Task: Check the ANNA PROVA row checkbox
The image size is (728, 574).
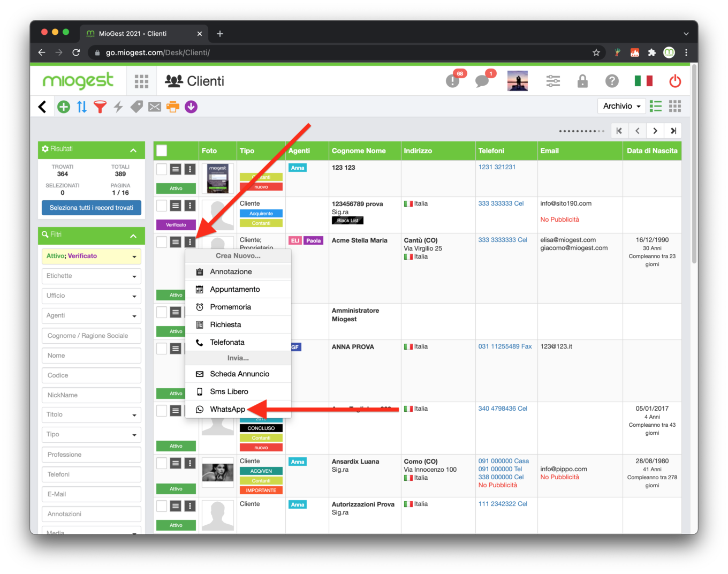Action: [162, 349]
